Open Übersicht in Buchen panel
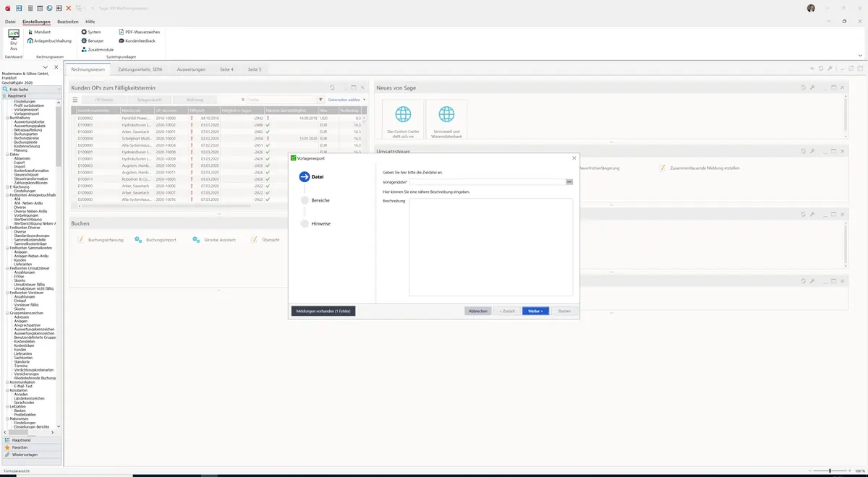The image size is (868, 477). coord(265,239)
